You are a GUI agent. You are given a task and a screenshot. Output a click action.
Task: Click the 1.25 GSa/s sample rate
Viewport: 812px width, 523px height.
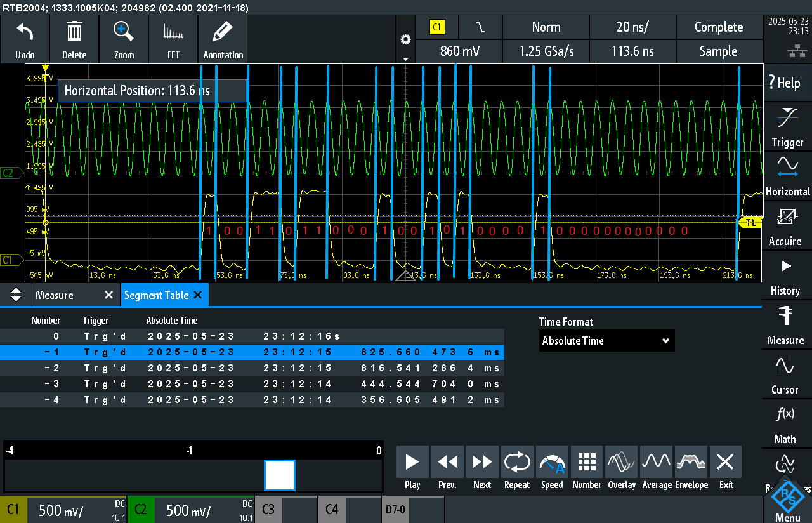pos(546,51)
